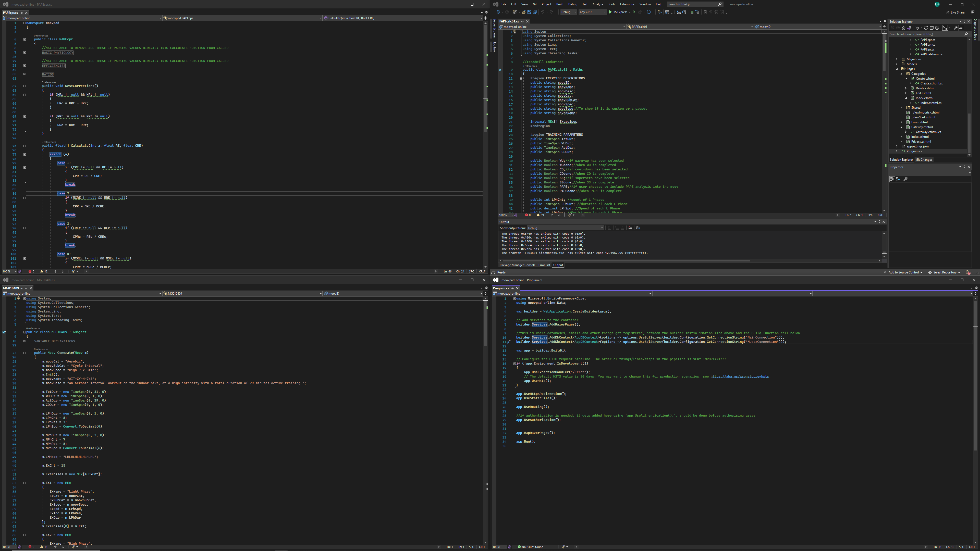Click the bookmark toggle toolbar icon
The width and height of the screenshot is (980, 551).
705,12
